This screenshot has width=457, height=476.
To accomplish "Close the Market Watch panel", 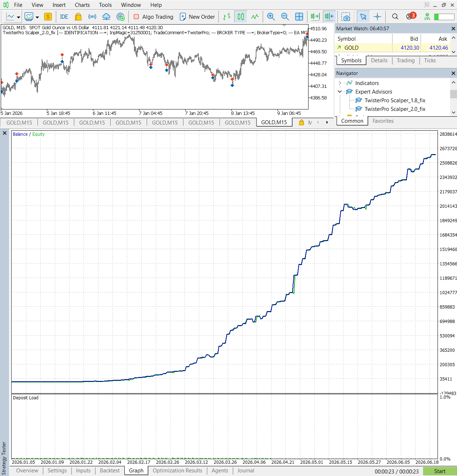I will (453, 28).
